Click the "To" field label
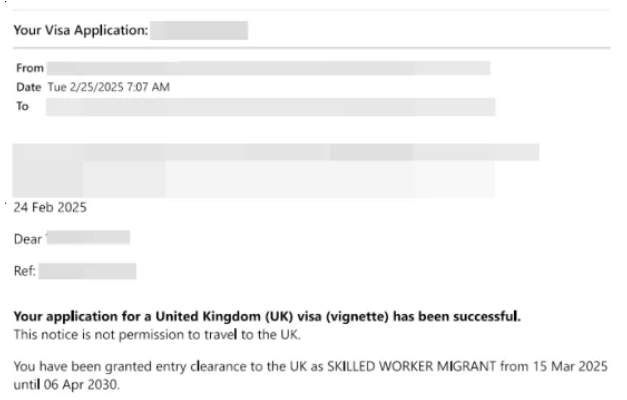This screenshot has height=400, width=627. tap(22, 106)
